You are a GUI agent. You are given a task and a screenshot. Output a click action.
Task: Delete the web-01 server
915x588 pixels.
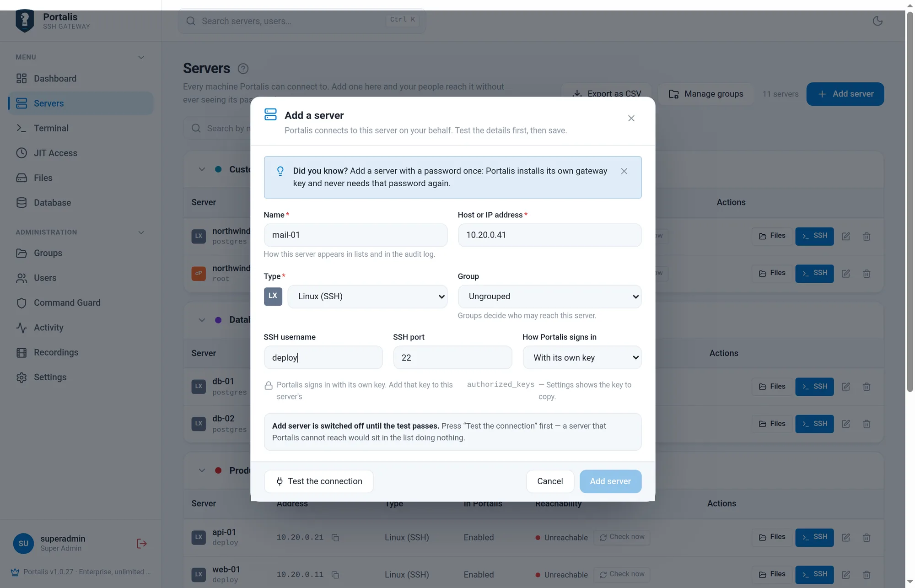(x=867, y=575)
